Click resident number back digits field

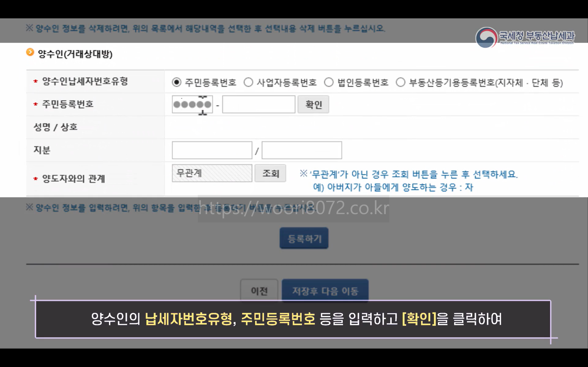point(258,104)
